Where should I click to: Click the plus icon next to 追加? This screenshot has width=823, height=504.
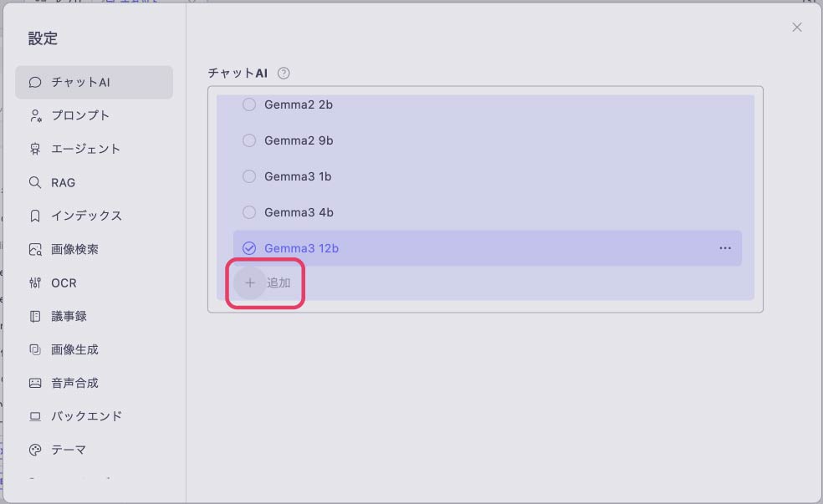250,283
